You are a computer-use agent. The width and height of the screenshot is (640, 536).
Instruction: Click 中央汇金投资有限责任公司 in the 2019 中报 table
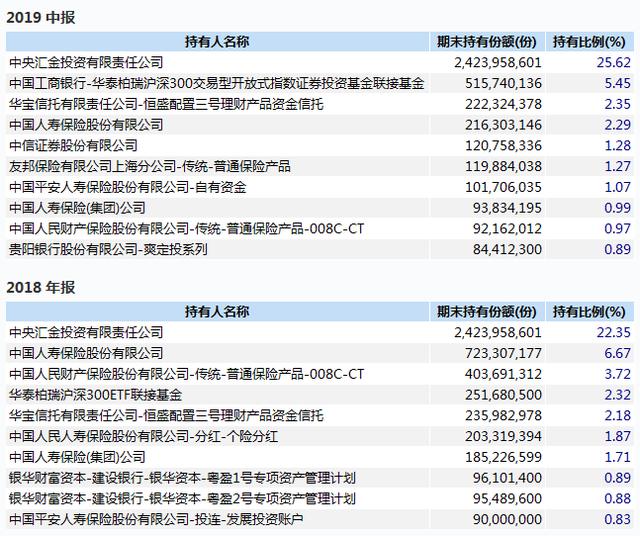86,62
